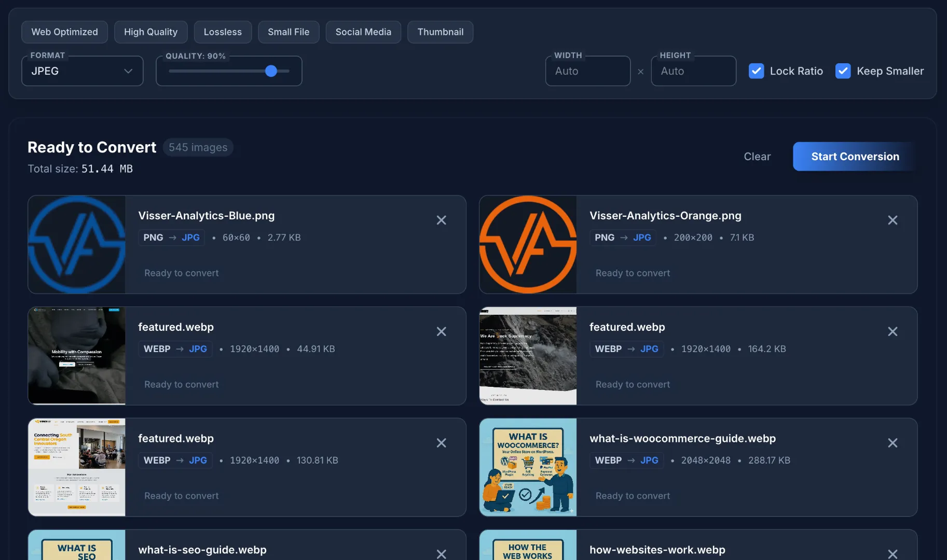Uncheck the Keep Smaller option
The image size is (947, 560).
pyautogui.click(x=843, y=71)
